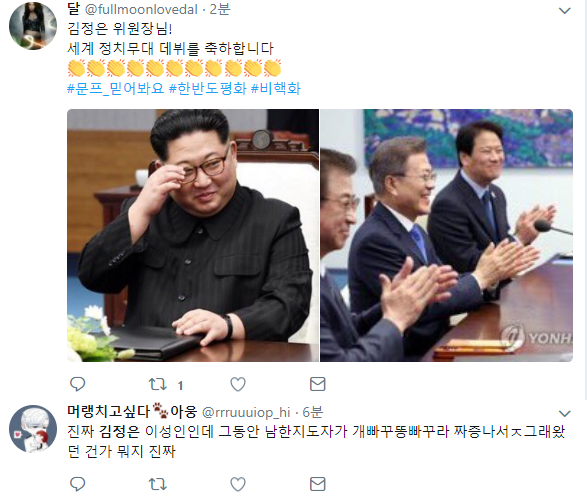The height and width of the screenshot is (503, 587).
Task: Open @rrruuuiop_hi profile handle
Action: (246, 412)
